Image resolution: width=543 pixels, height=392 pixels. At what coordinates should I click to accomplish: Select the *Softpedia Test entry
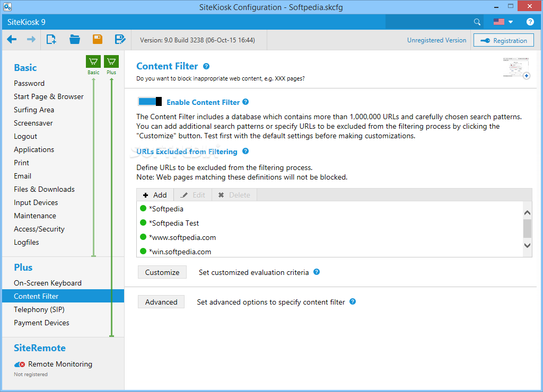pyautogui.click(x=331, y=223)
